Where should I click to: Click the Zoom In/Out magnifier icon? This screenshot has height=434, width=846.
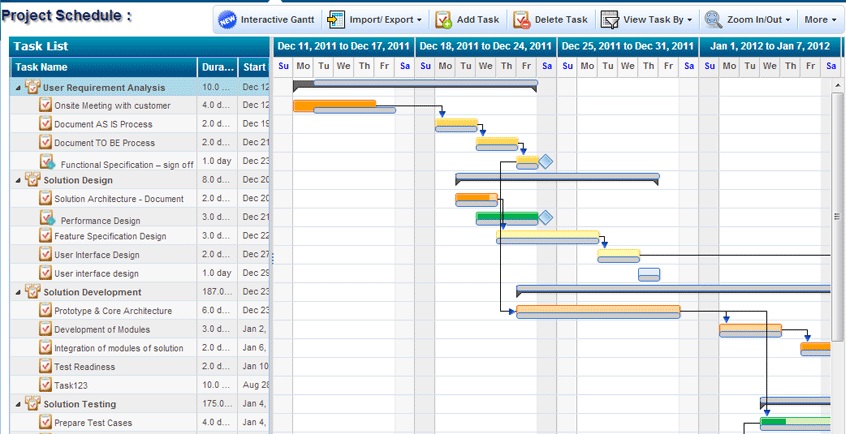coord(713,20)
